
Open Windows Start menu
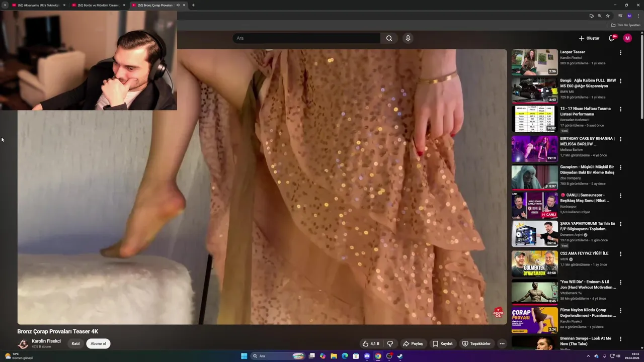click(x=244, y=356)
